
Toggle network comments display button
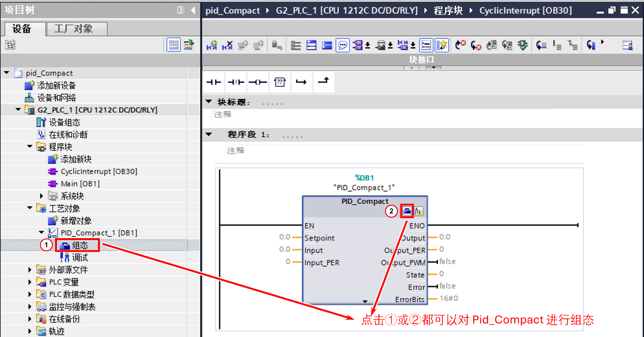click(x=343, y=45)
